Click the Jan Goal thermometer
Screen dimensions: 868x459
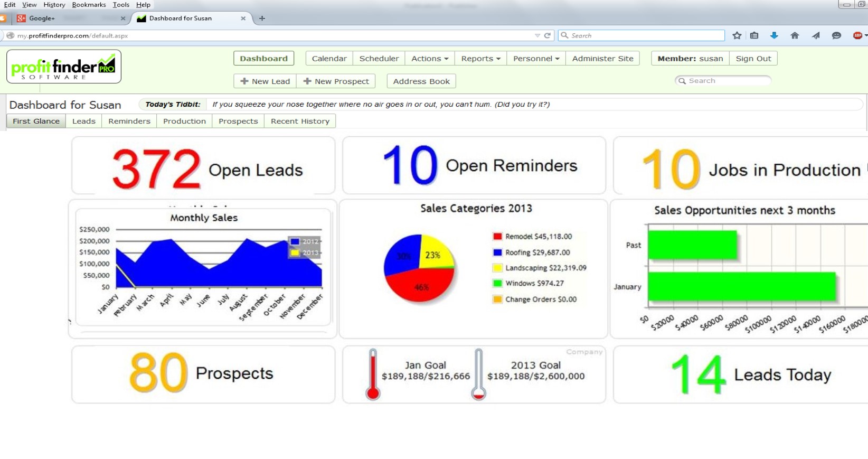pos(373,374)
